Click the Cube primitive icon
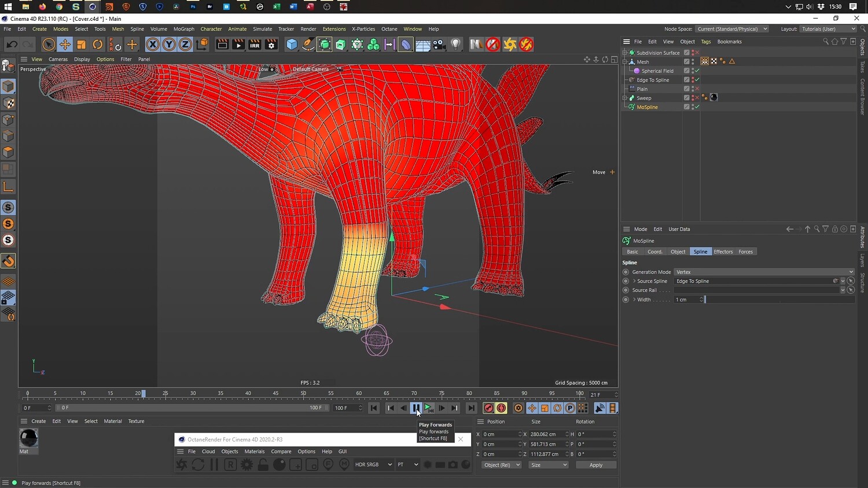 coord(292,45)
